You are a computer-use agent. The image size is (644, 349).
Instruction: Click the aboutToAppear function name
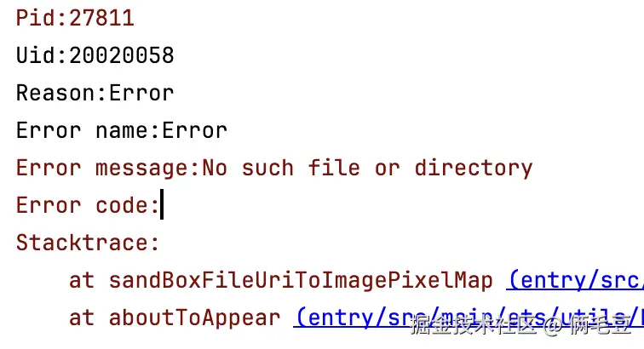pyautogui.click(x=195, y=318)
